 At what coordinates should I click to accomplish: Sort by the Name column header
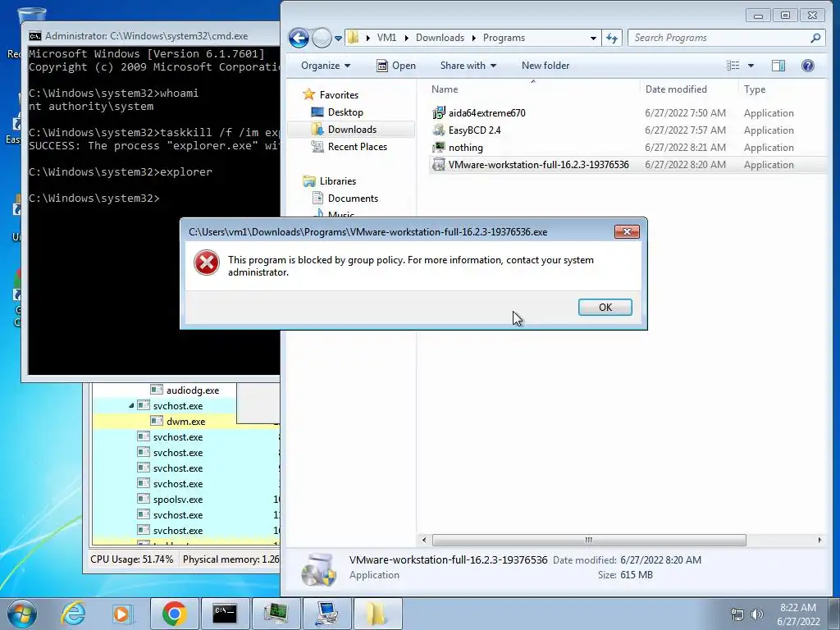(533, 89)
